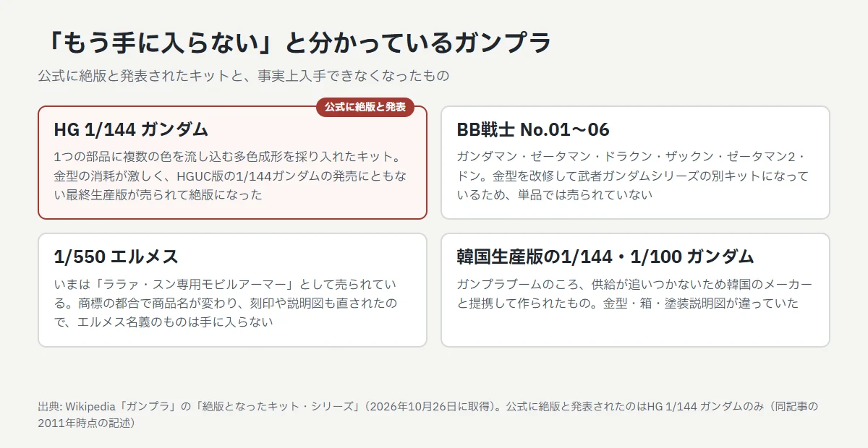Open the BB戦士 No.01〜06 card heading
The height and width of the screenshot is (448, 868).
[533, 129]
